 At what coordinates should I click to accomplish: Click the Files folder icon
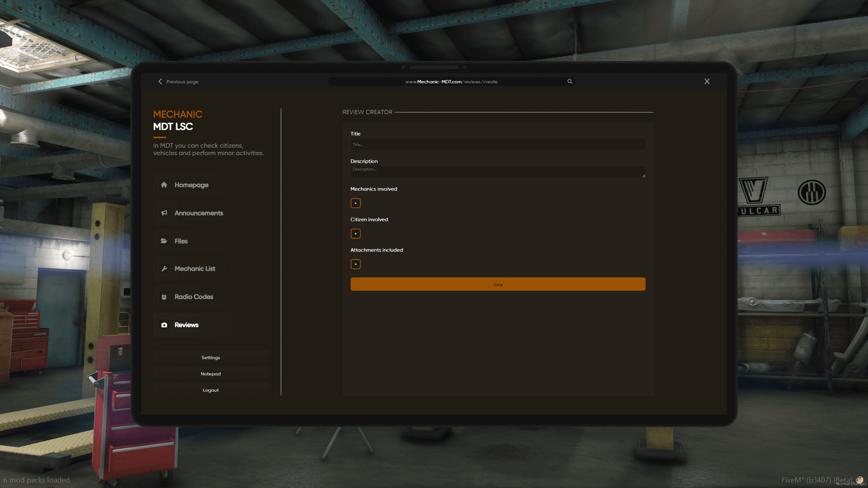pyautogui.click(x=164, y=241)
